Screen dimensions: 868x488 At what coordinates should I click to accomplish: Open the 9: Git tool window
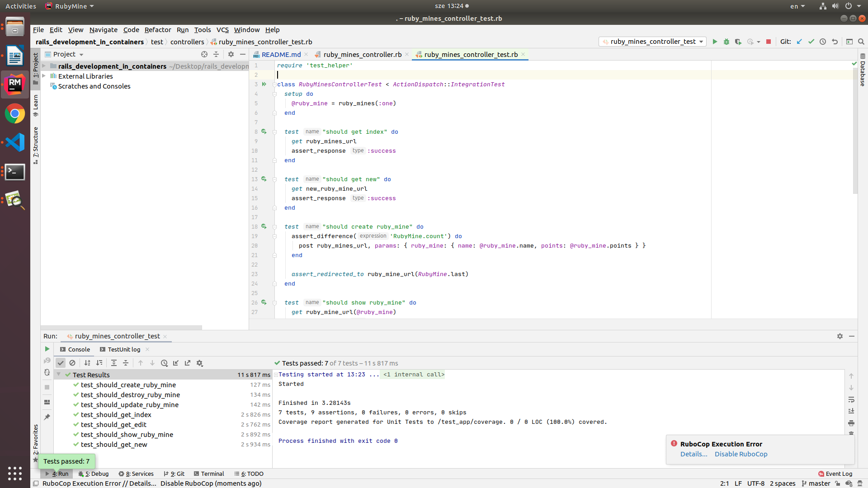pos(174,474)
